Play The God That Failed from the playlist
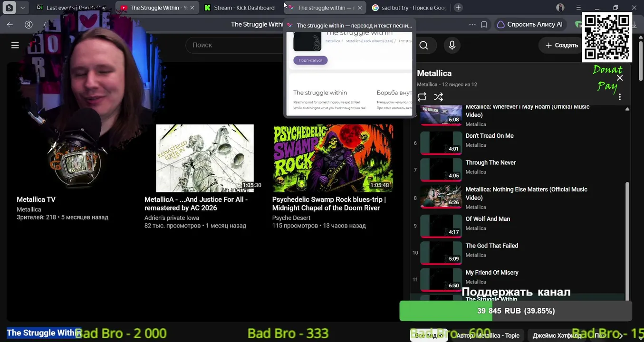This screenshot has height=342, width=644. tap(518, 253)
